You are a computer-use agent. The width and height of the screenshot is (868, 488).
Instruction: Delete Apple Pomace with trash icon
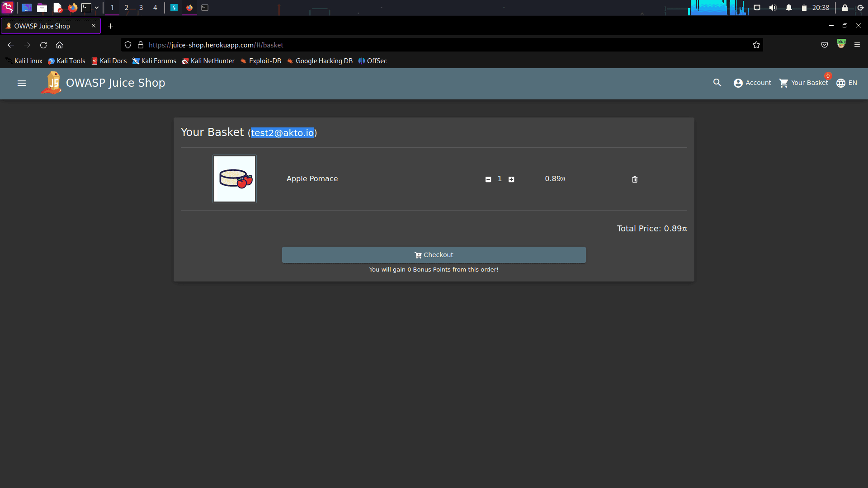point(635,179)
